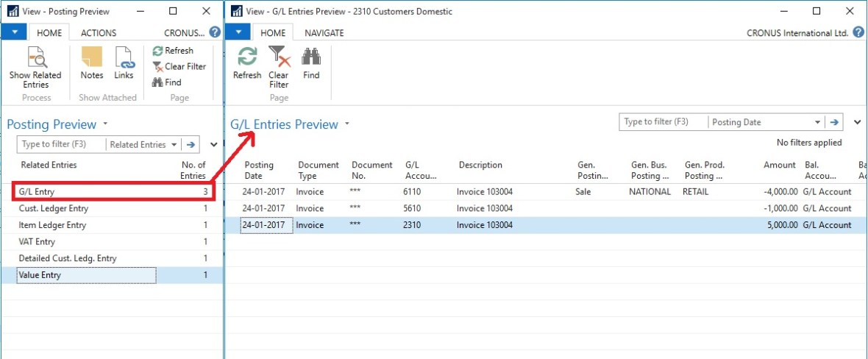Screen dimensions: 868x359
Task: Switch to the NAVIGATE ribbon tab
Action: click(324, 33)
